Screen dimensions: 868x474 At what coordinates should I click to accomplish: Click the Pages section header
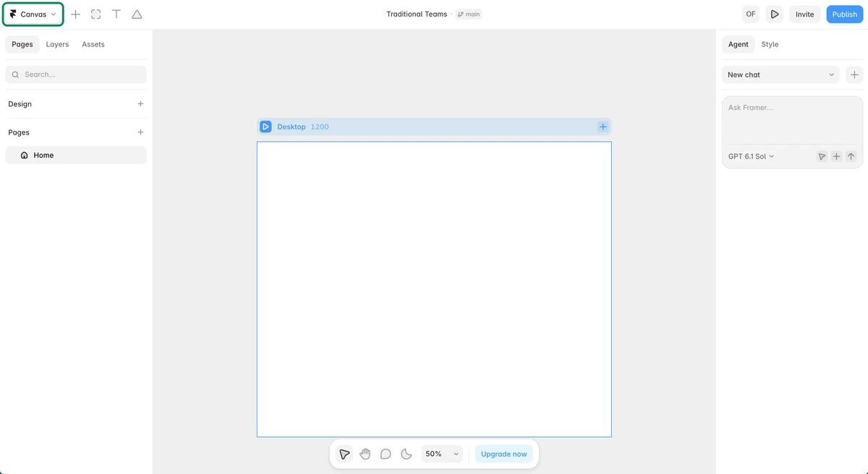[19, 132]
